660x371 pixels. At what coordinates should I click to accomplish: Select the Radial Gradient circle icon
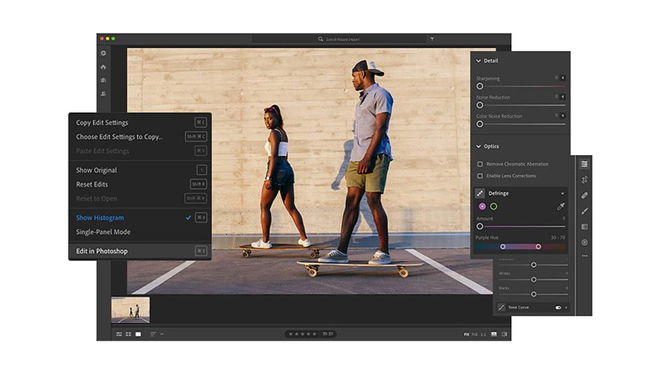[584, 243]
